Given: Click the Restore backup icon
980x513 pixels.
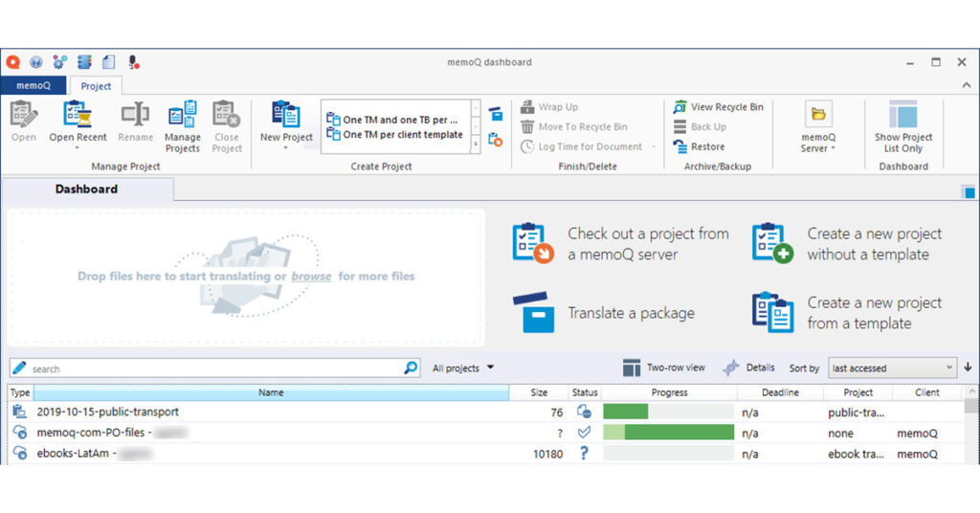Looking at the screenshot, I should 680,147.
